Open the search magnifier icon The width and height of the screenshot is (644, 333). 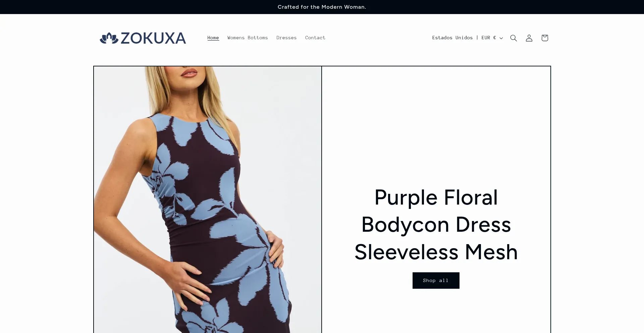(514, 38)
